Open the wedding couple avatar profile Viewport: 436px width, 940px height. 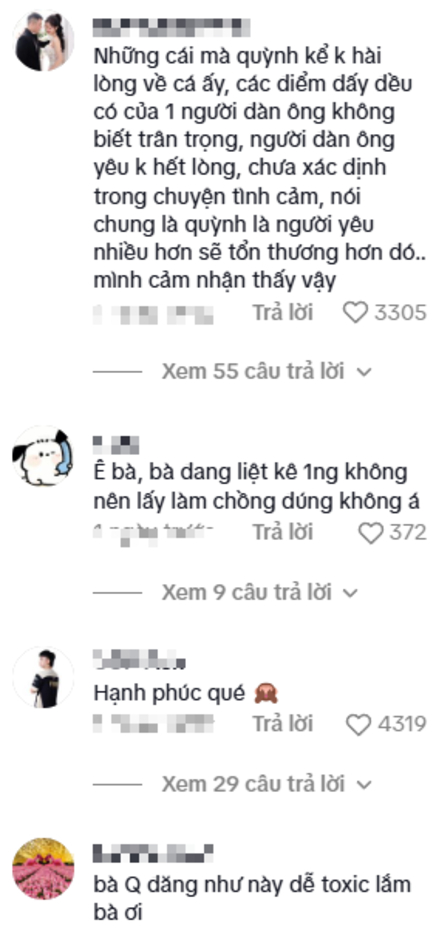[43, 41]
